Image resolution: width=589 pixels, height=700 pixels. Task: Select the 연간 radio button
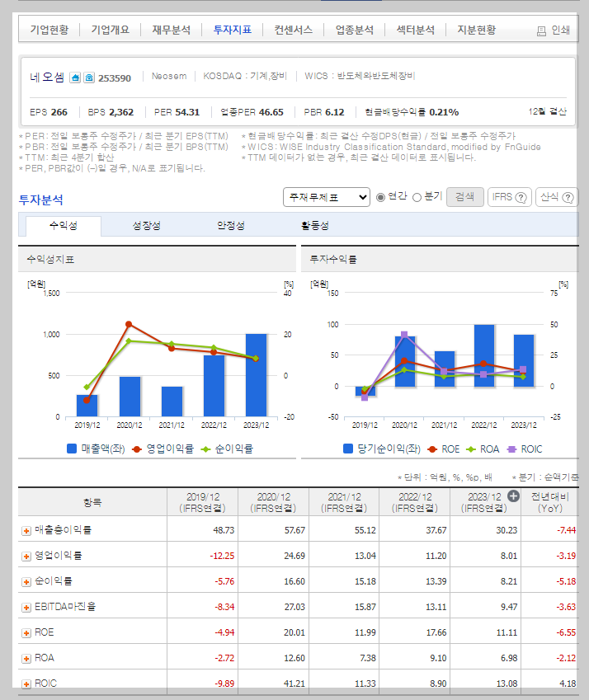point(380,197)
